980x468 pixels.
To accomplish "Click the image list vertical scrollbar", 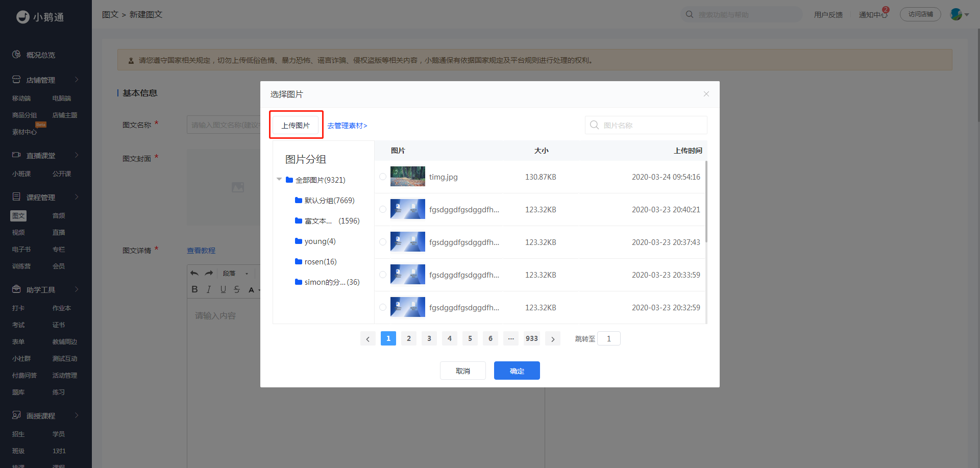I will tap(706, 202).
